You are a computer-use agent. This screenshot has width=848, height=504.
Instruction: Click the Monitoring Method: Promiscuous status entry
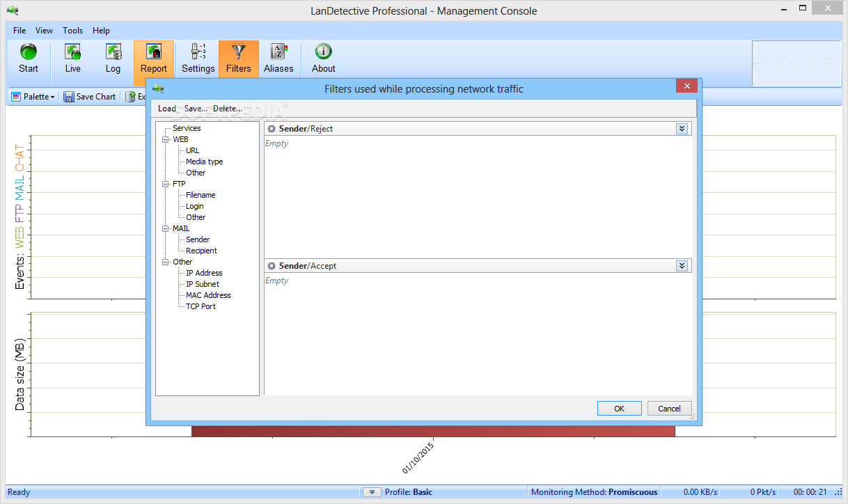tap(594, 492)
